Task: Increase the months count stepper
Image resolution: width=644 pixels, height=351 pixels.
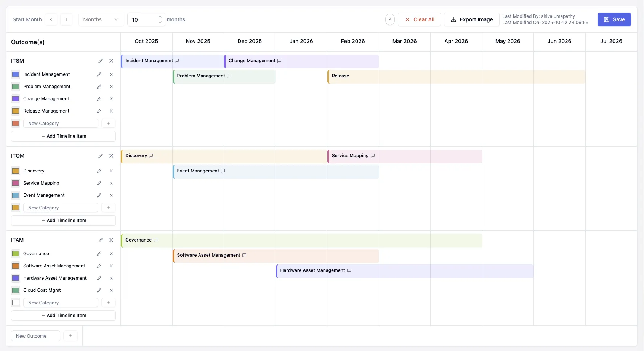Action: coord(160,17)
